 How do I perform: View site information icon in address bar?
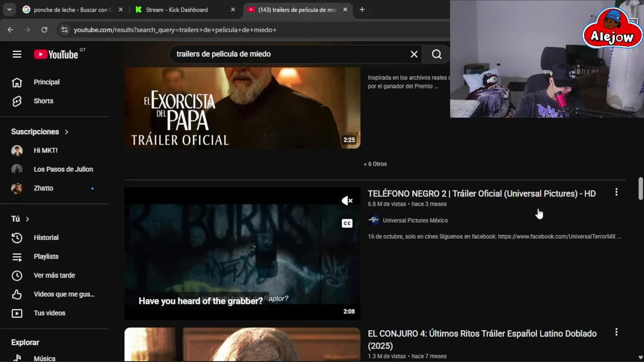(64, 30)
